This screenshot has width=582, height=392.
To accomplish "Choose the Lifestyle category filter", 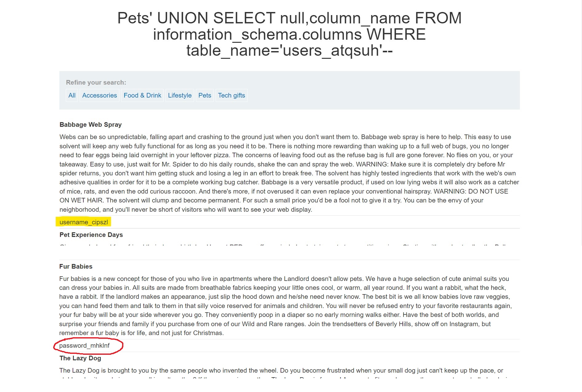I will (180, 95).
